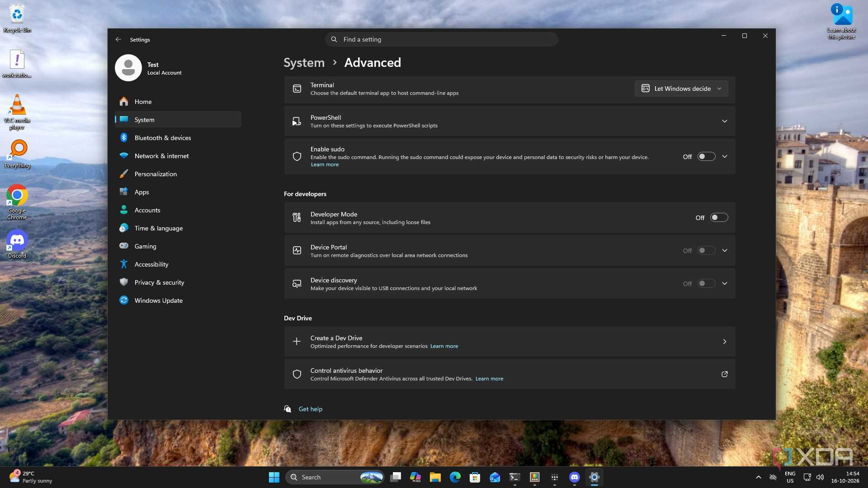Image resolution: width=868 pixels, height=488 pixels.
Task: Open Personalization in the sidebar
Action: (178, 174)
